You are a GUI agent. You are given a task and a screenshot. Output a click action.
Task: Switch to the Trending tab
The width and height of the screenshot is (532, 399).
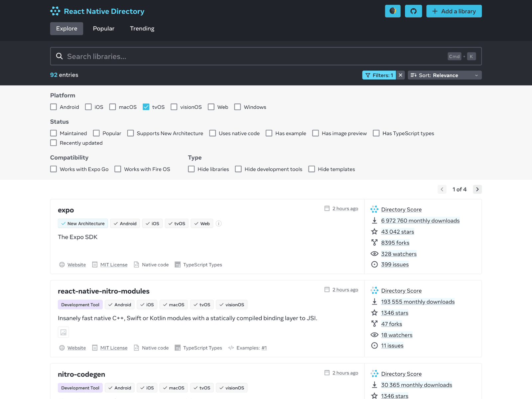coord(142,29)
